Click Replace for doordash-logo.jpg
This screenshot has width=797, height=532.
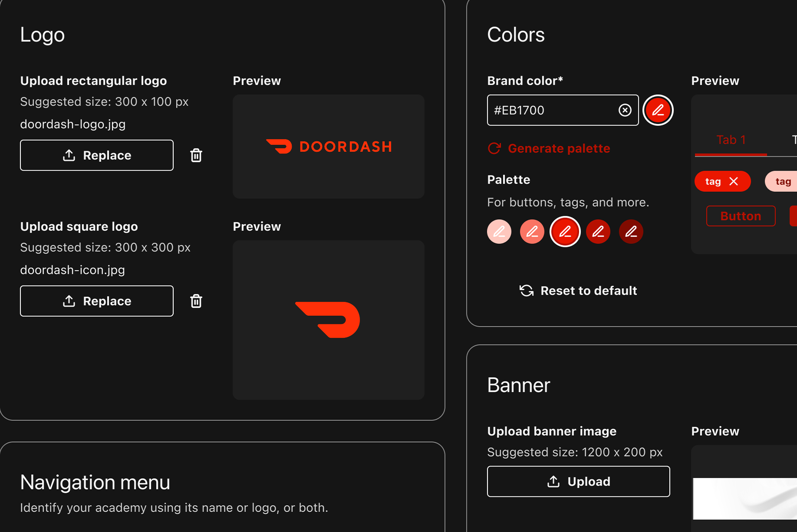click(97, 155)
